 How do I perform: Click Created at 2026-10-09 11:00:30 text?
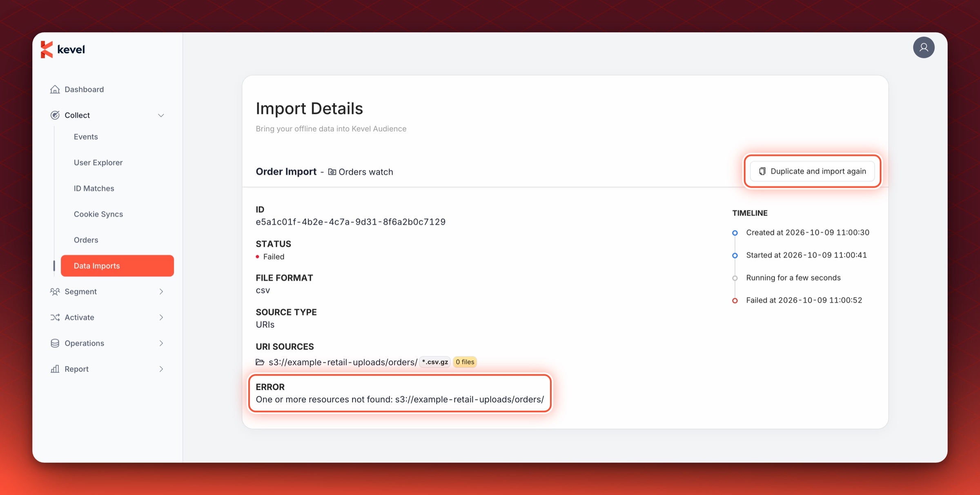pyautogui.click(x=808, y=232)
